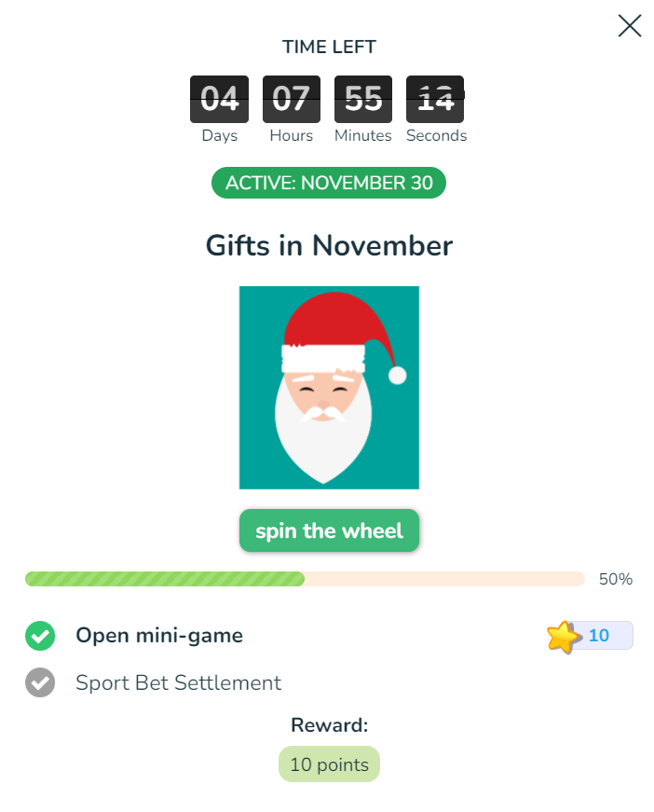The width and height of the screenshot is (654, 812).
Task: Click the Seconds countdown tile
Action: 435,99
